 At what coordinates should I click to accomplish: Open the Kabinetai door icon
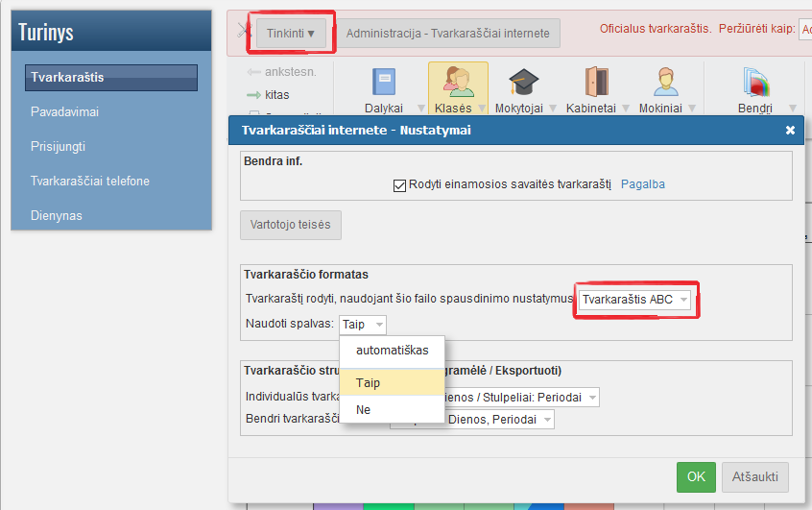596,83
